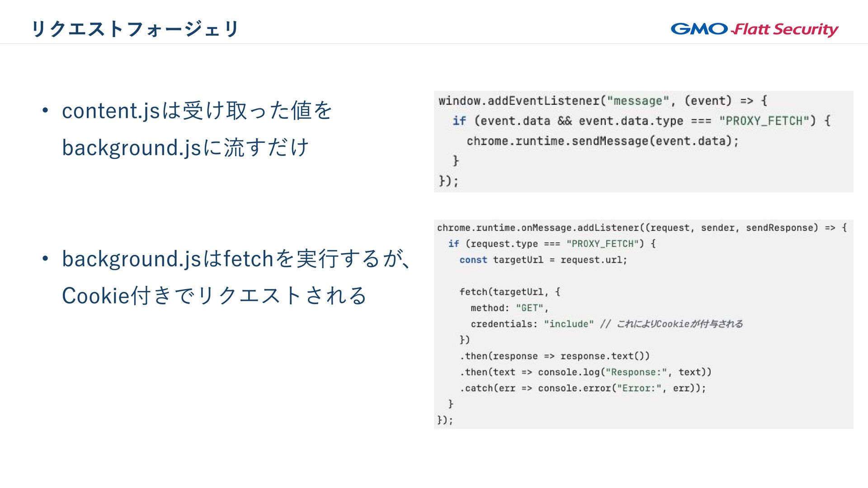Click the first bullet about content.js

[197, 111]
